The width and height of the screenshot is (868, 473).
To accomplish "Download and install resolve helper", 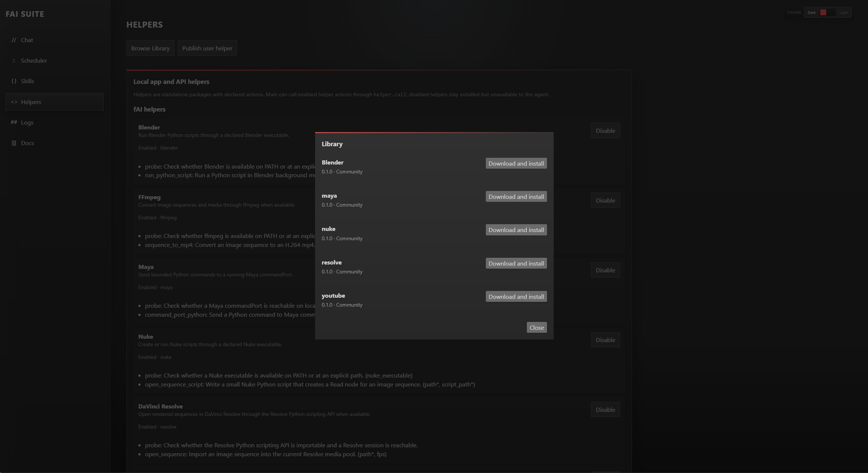I will point(516,263).
